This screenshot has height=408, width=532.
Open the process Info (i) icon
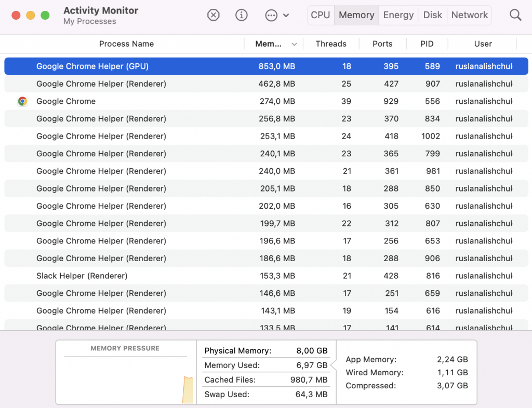click(x=242, y=15)
